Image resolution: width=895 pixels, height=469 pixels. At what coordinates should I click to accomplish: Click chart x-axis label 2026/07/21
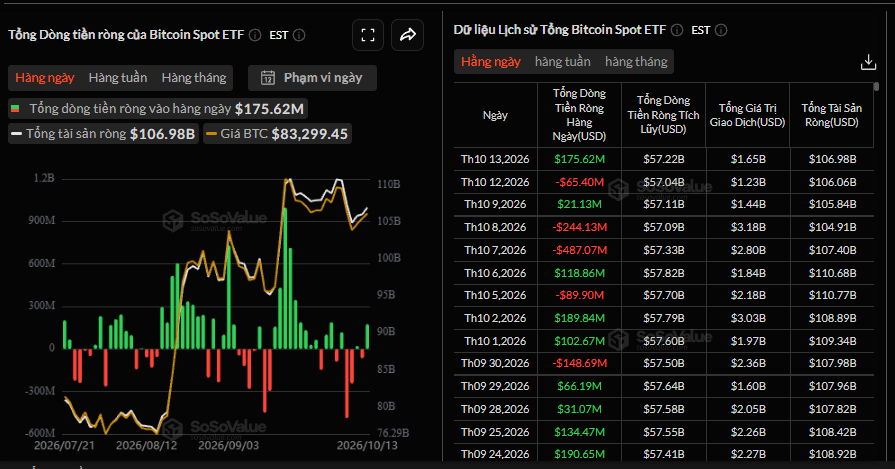tap(64, 445)
